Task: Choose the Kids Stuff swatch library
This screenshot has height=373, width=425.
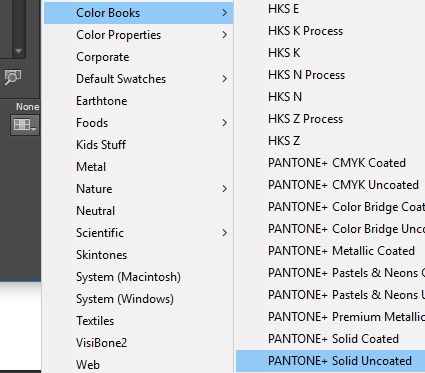Action: 138,145
